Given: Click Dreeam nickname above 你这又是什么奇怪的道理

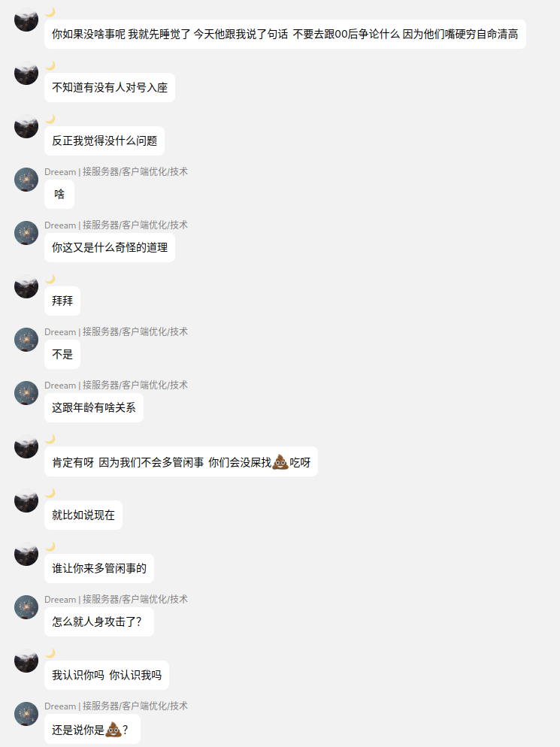Looking at the screenshot, I should click(116, 225).
